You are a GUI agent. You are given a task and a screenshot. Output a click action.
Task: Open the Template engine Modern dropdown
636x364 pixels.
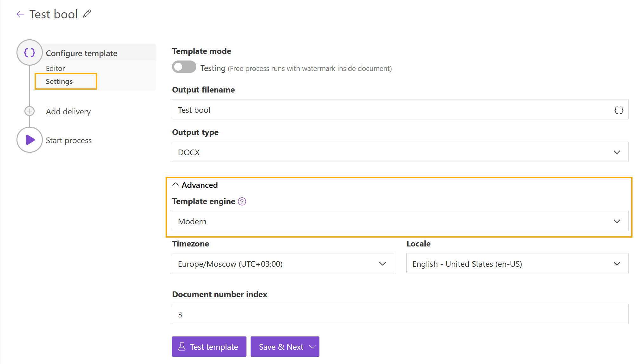coord(400,221)
